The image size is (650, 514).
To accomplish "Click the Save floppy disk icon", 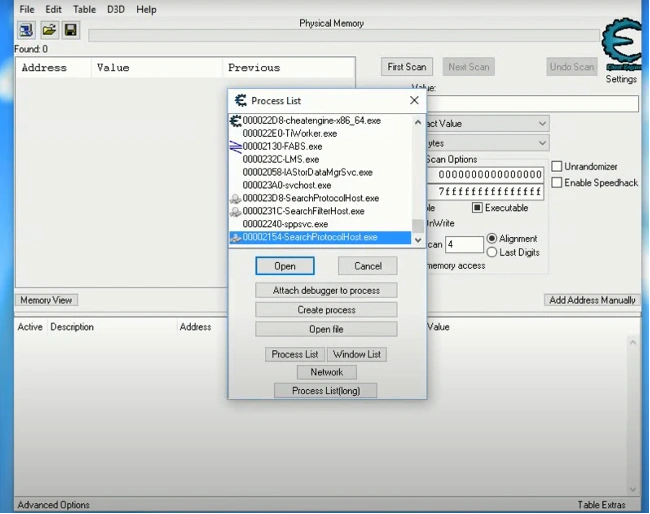I will [70, 30].
